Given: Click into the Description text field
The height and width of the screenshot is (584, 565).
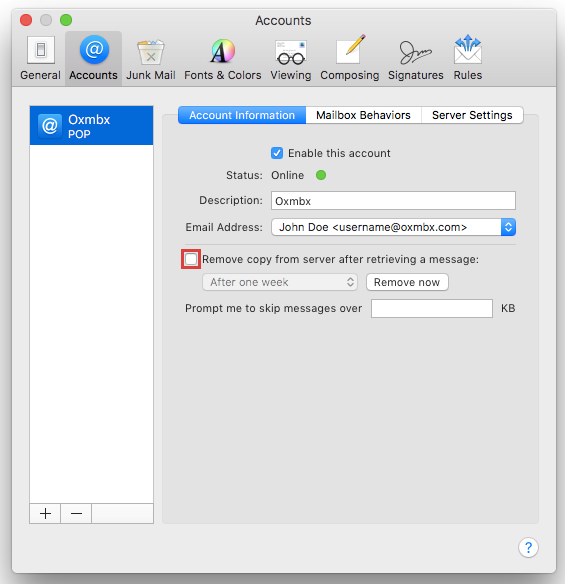Looking at the screenshot, I should [393, 201].
